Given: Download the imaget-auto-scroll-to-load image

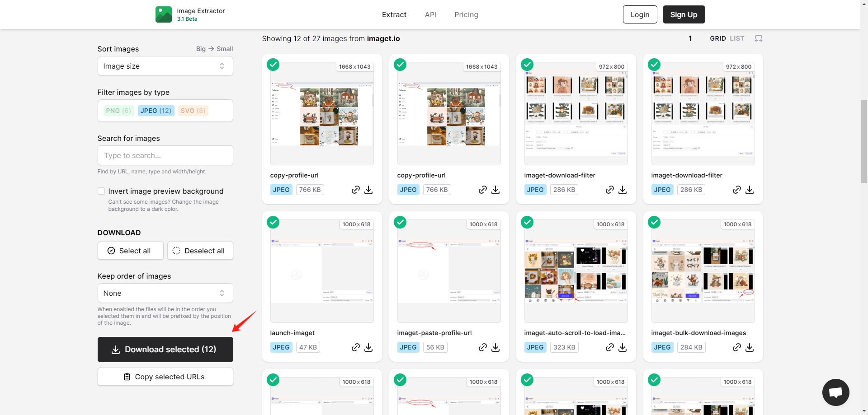Looking at the screenshot, I should tap(623, 347).
